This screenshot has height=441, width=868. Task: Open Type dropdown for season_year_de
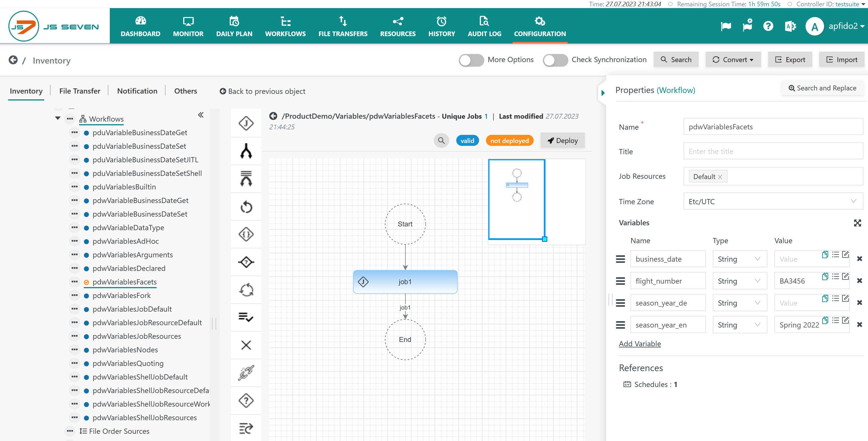tap(739, 303)
